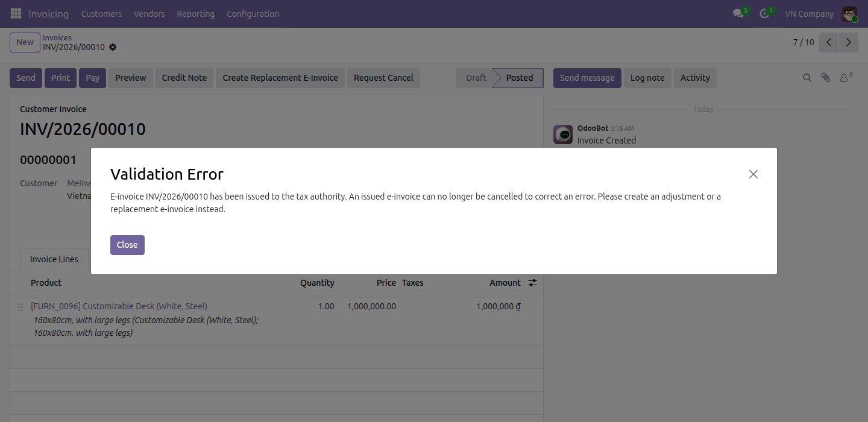868x422 pixels.
Task: Click the Price column header
Action: 386,283
